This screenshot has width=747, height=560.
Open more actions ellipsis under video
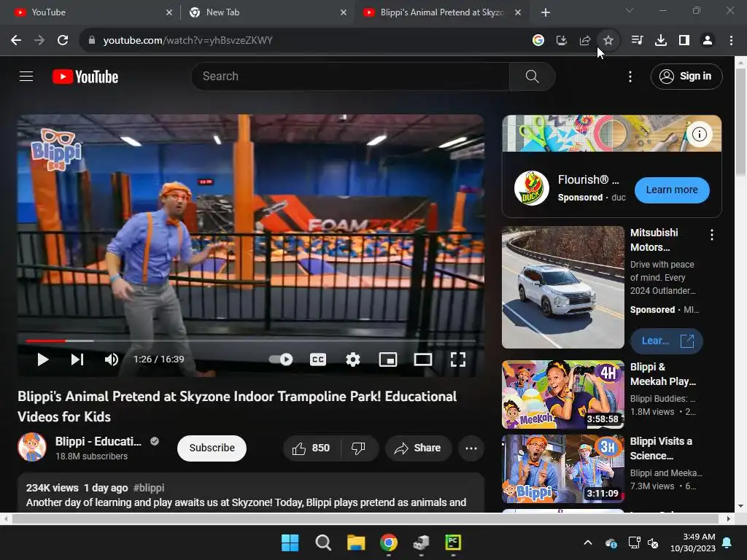pyautogui.click(x=471, y=448)
